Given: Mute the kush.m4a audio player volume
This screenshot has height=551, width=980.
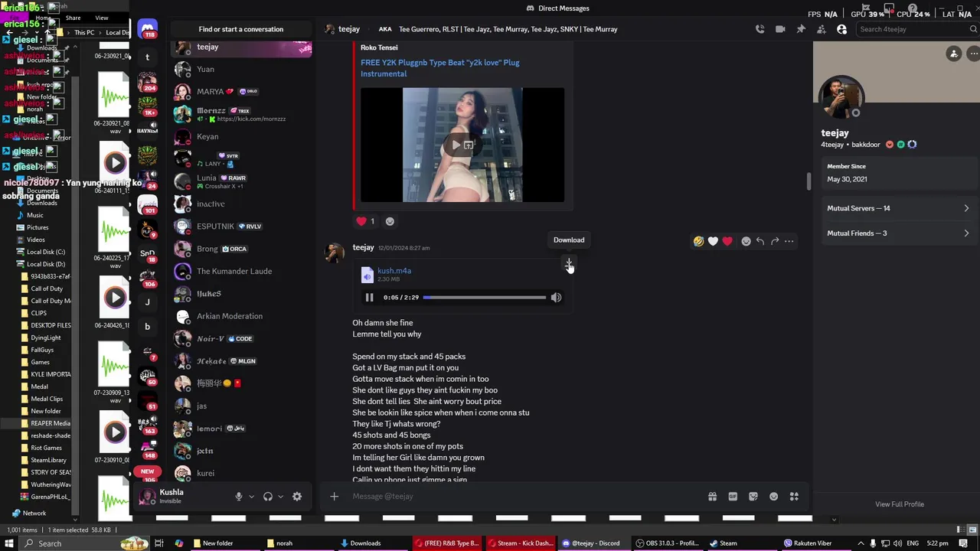Looking at the screenshot, I should (x=556, y=298).
